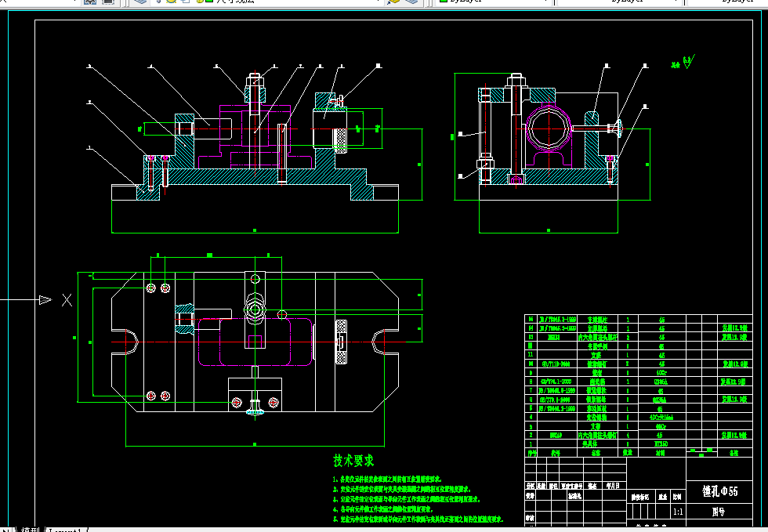Click the 签名 label in title block
This screenshot has height=532, width=768.
pyautogui.click(x=592, y=486)
